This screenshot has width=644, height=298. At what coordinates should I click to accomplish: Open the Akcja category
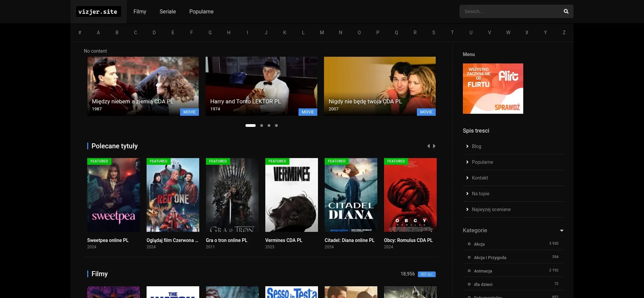click(479, 244)
